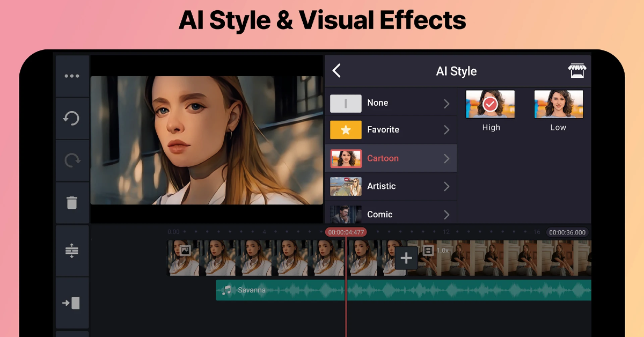This screenshot has height=337, width=644.
Task: Click the red playhead time marker 00:00:04:477
Action: 346,232
